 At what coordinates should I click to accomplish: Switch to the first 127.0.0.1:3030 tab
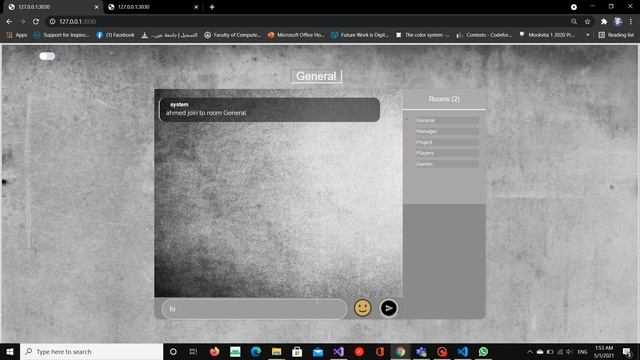[x=53, y=7]
